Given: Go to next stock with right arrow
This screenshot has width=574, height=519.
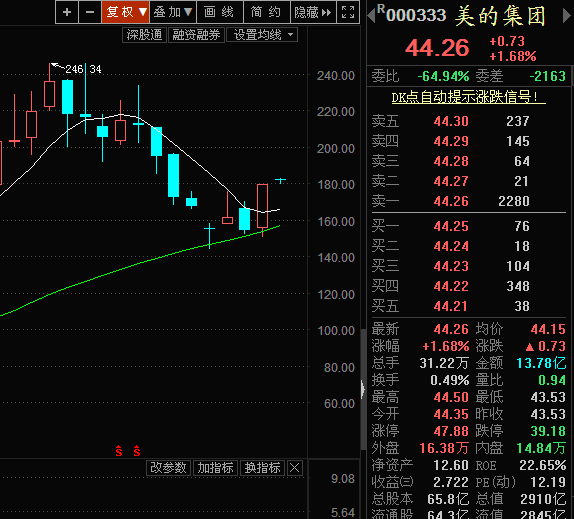Looking at the screenshot, I should point(567,16).
